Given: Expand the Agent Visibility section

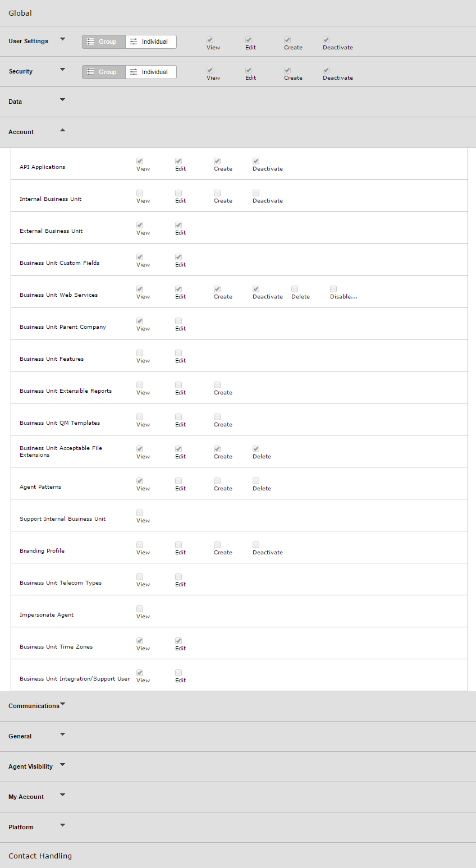Looking at the screenshot, I should 62,765.
